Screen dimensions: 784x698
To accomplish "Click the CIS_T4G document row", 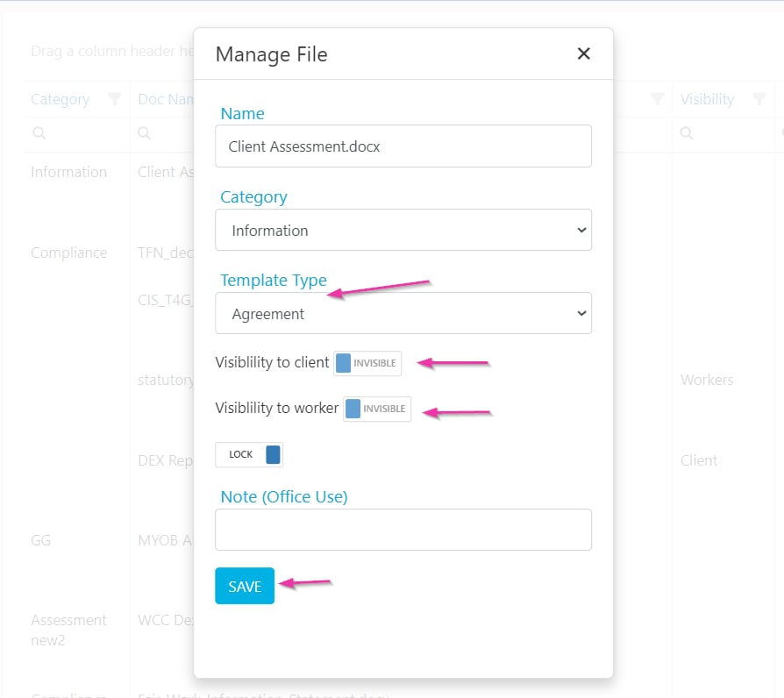I will point(166,300).
